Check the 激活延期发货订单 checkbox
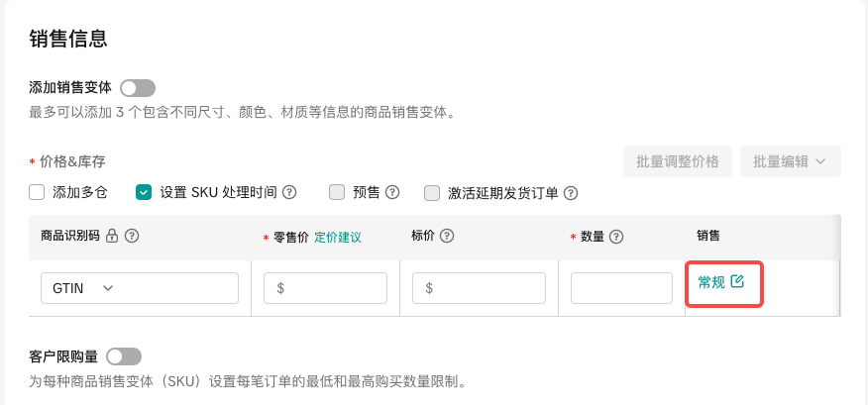This screenshot has height=405, width=868. pyautogui.click(x=432, y=193)
